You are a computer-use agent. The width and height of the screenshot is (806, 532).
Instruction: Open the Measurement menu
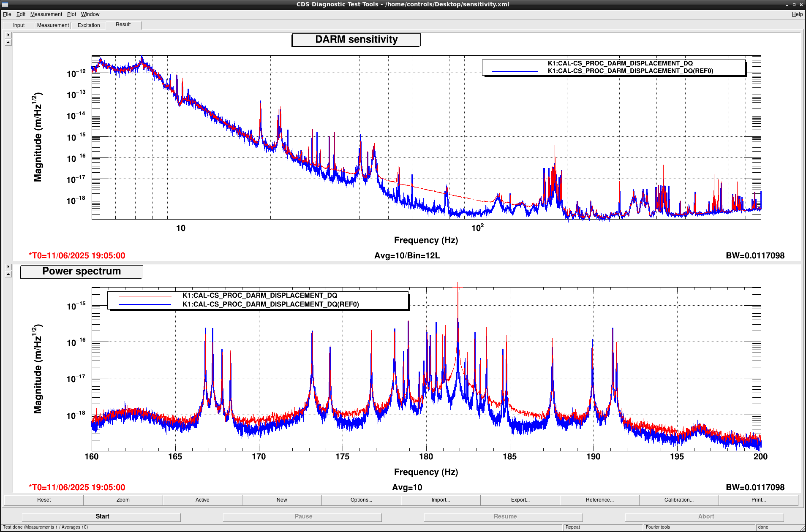(46, 14)
